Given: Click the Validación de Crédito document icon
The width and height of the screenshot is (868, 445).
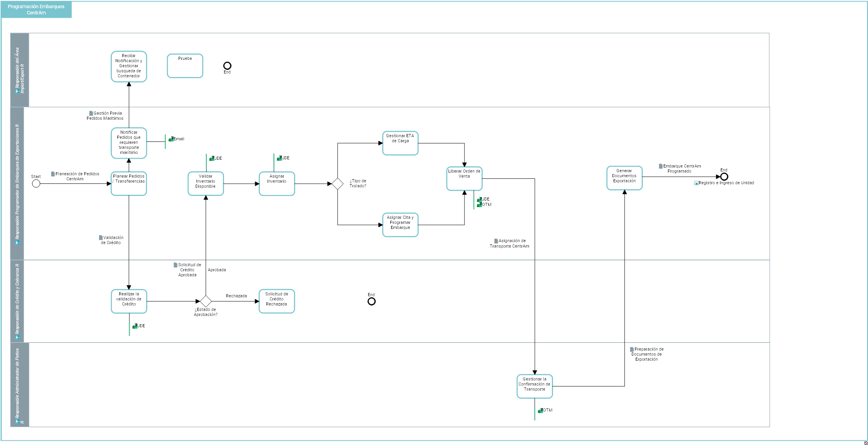Looking at the screenshot, I should tap(101, 237).
